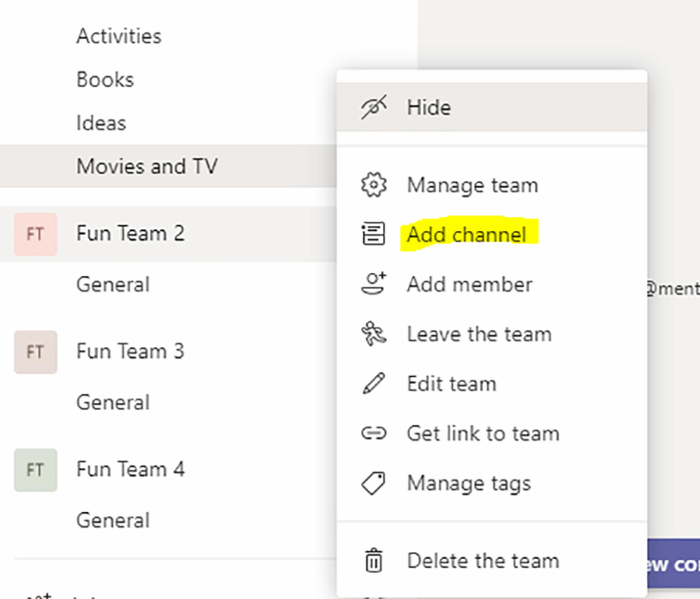This screenshot has height=599, width=700.
Task: Expand the Fun Team 4 team
Action: click(130, 469)
